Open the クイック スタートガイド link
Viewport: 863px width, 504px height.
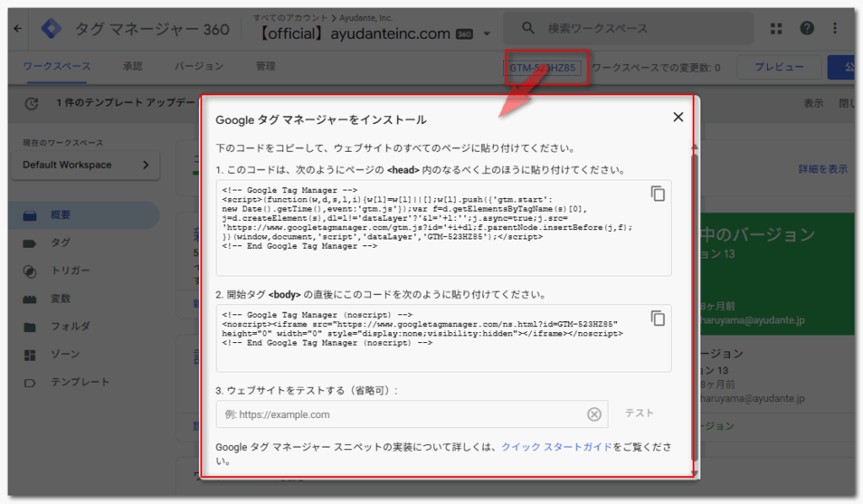pyautogui.click(x=556, y=447)
